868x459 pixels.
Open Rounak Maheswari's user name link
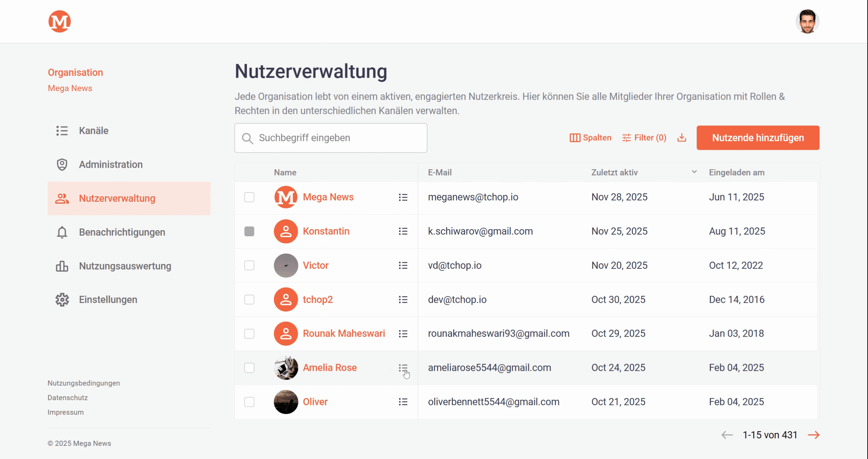point(343,334)
